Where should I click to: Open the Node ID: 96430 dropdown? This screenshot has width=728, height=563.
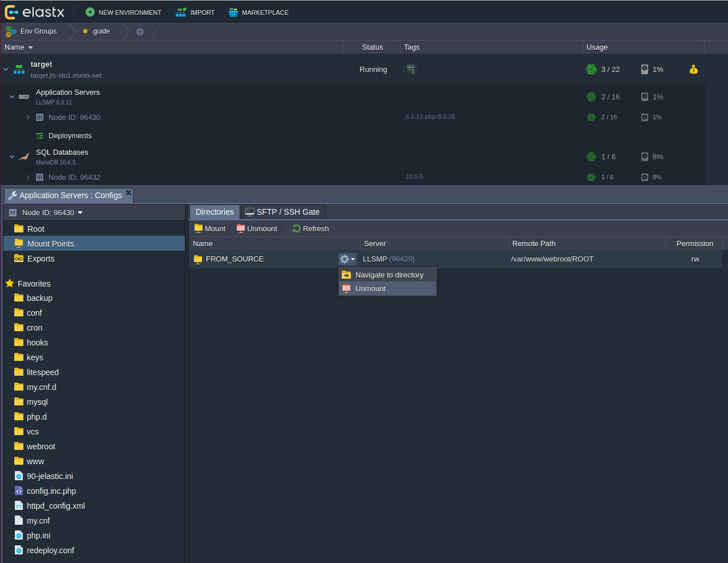coord(80,213)
